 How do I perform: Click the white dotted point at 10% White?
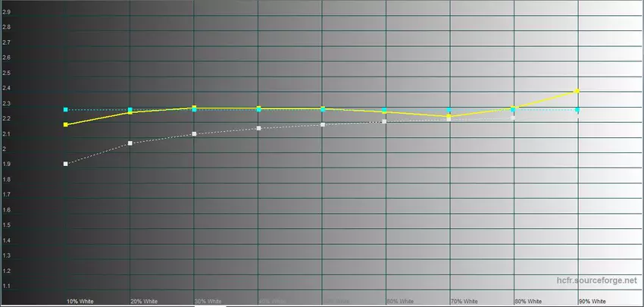[x=66, y=164]
